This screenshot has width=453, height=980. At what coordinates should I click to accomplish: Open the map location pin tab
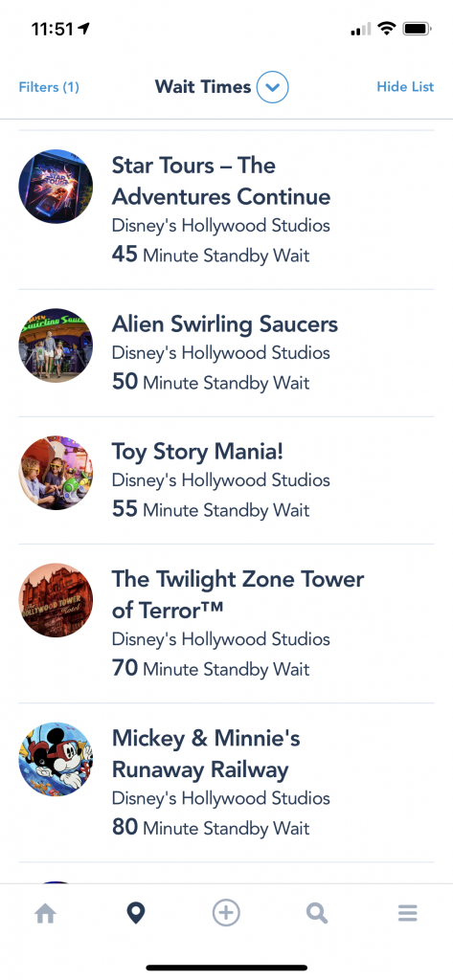point(136,914)
